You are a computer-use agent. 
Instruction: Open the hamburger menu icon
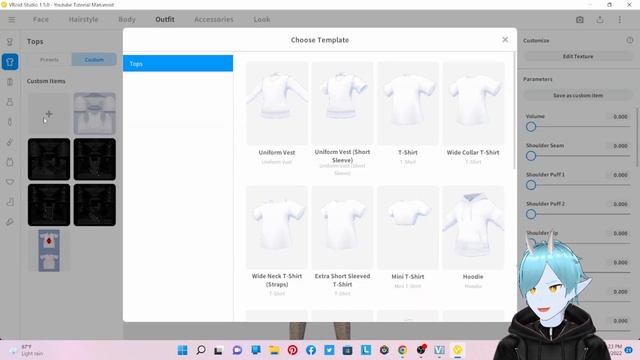pos(11,20)
